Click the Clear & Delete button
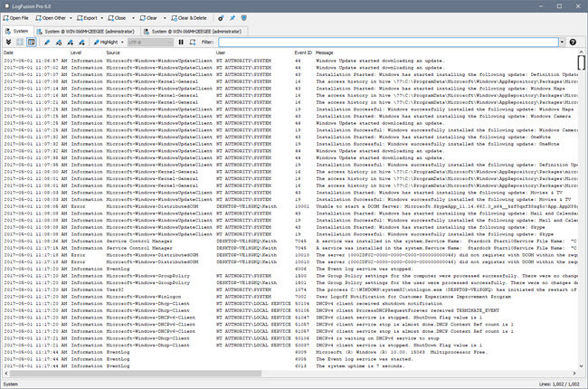 click(x=189, y=18)
